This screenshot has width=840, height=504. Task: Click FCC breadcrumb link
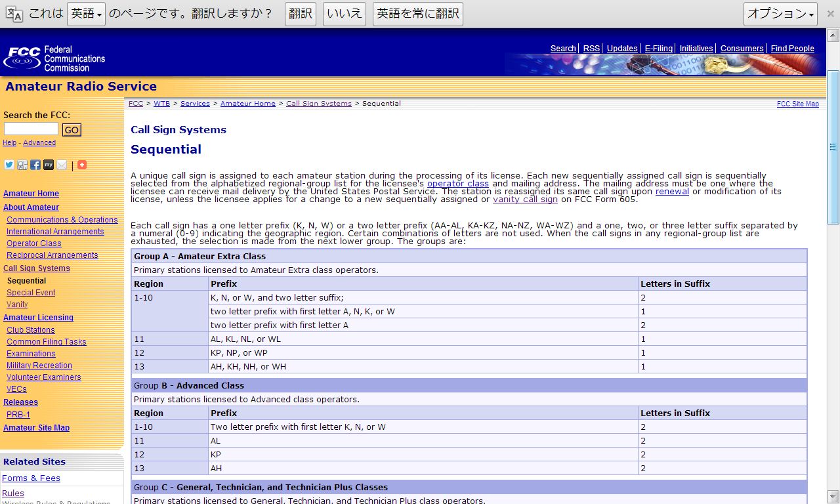(136, 104)
